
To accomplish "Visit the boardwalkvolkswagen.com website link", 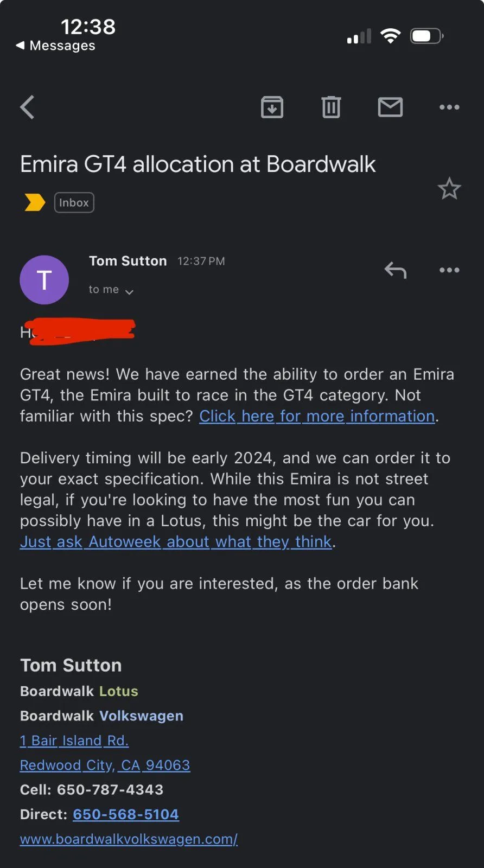I will [x=129, y=839].
